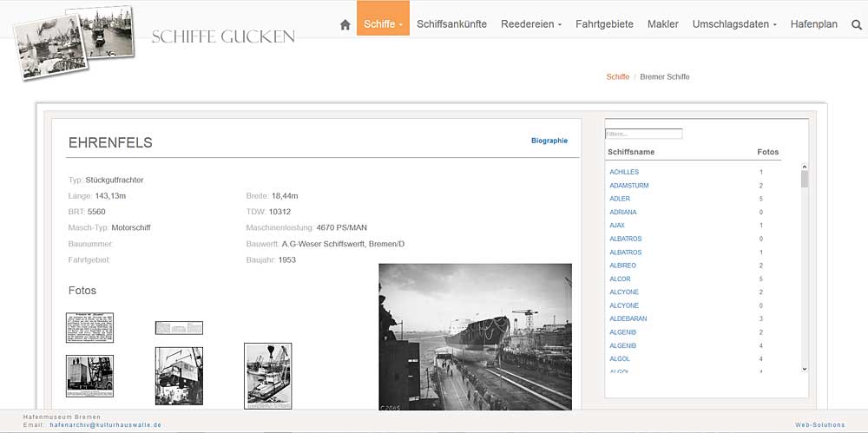Click the Schiffe Gucken site logo text
The width and height of the screenshot is (868, 433).
pos(223,37)
